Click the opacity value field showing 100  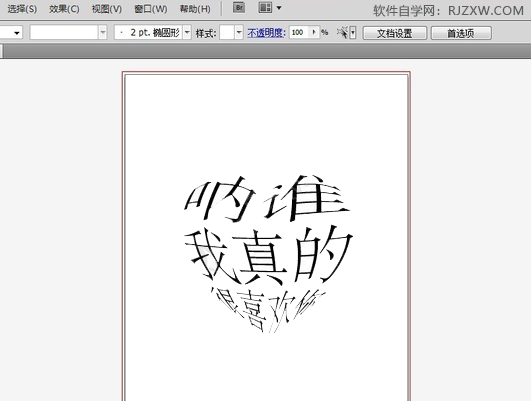click(300, 33)
